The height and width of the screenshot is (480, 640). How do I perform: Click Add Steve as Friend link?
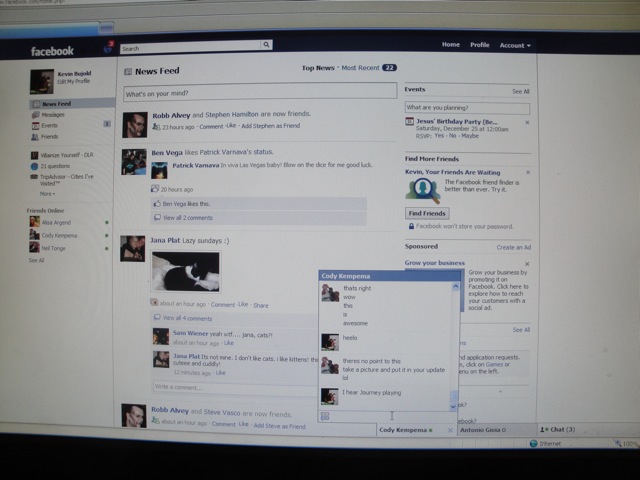pos(280,426)
